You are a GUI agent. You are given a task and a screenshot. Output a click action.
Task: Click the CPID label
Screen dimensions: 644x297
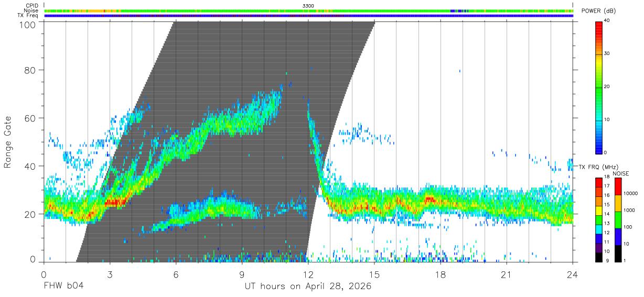coord(32,5)
